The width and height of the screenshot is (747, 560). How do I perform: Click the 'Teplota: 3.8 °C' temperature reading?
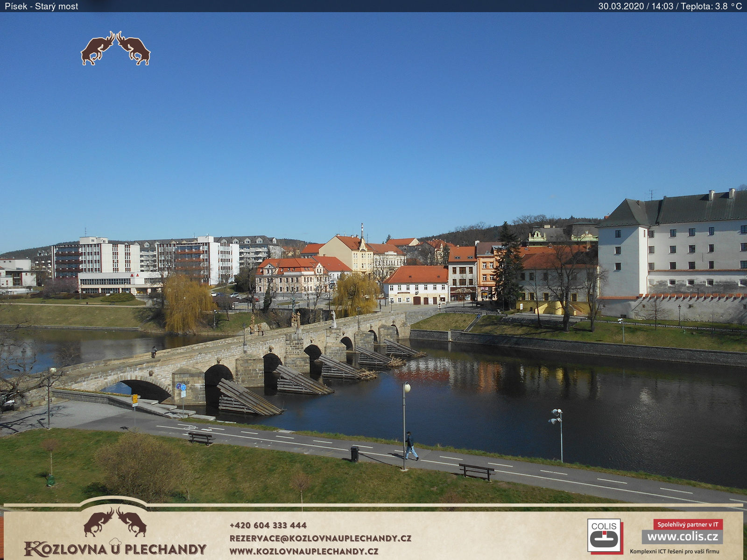(x=711, y=6)
